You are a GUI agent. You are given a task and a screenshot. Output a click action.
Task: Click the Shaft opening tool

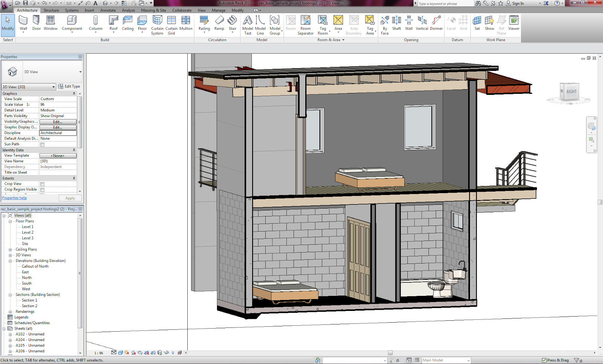coord(396,23)
